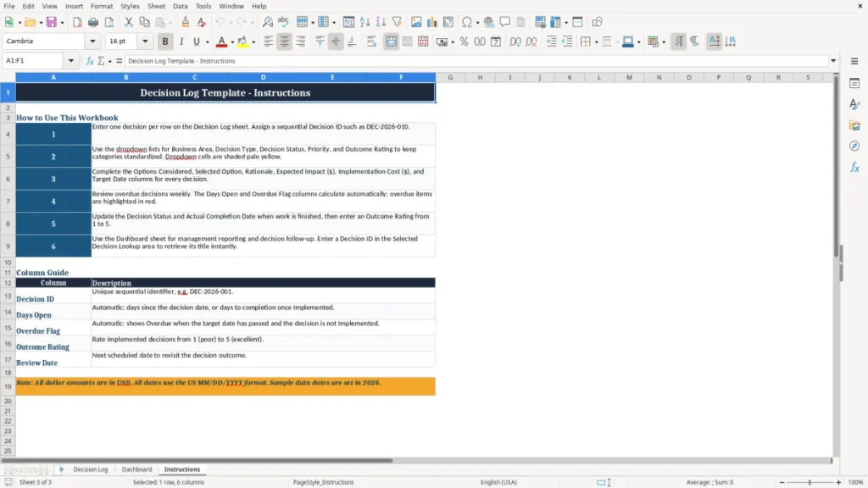Image resolution: width=868 pixels, height=488 pixels.
Task: Open Background Color dropdown arrow
Action: pos(253,42)
